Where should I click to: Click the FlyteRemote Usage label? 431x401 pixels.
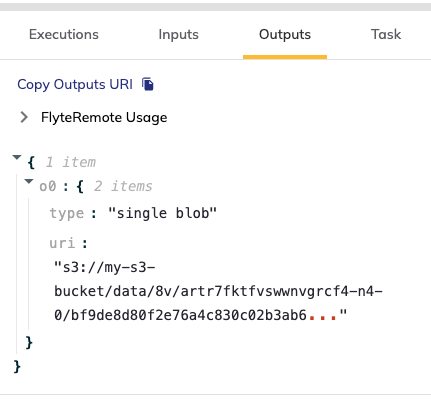[x=104, y=118]
